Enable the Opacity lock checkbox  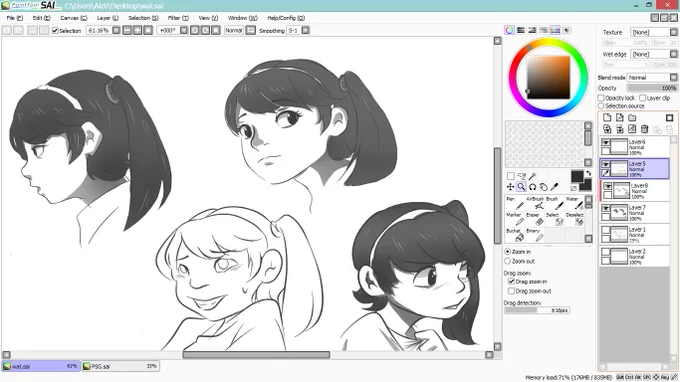pyautogui.click(x=601, y=98)
